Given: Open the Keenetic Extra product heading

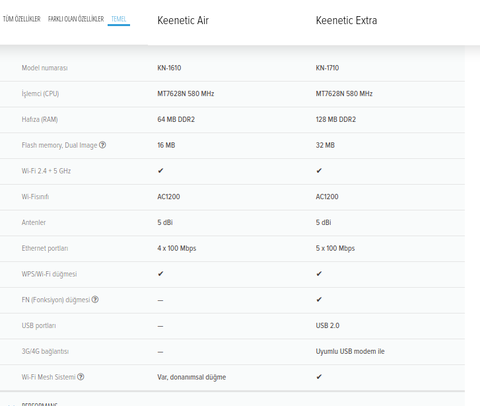Looking at the screenshot, I should tap(346, 20).
